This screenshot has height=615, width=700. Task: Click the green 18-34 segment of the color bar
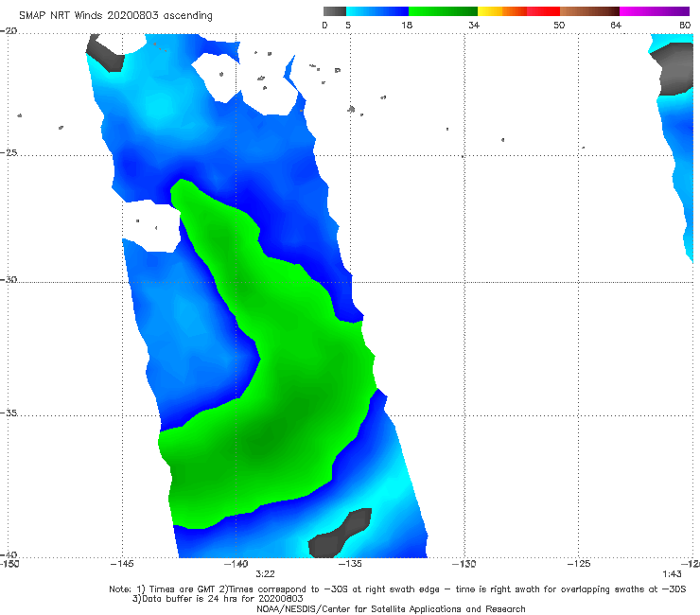pos(443,11)
